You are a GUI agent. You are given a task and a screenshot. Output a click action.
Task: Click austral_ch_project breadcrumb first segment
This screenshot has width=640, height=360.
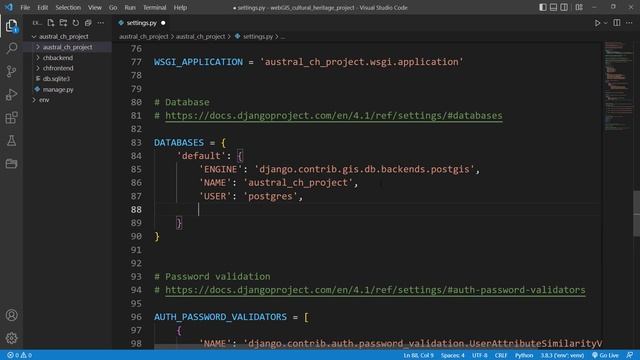click(143, 36)
